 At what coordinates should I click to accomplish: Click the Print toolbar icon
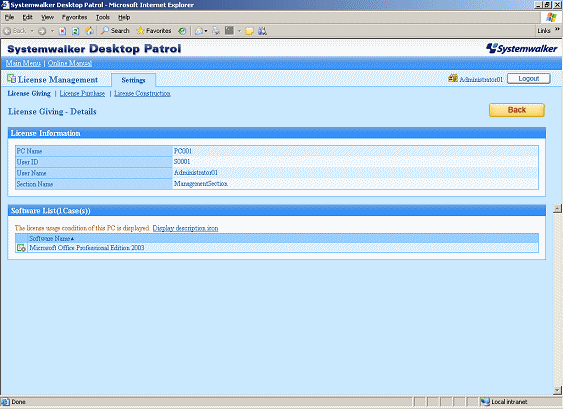coord(216,31)
